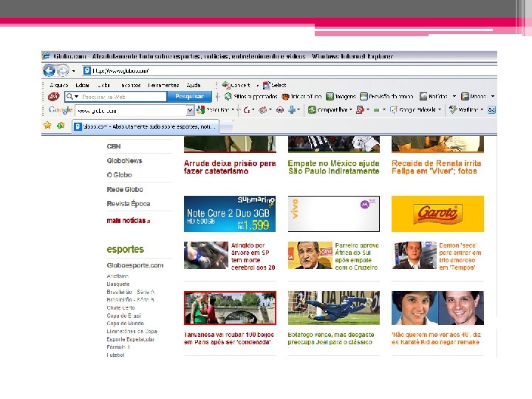Click the Convert PDF toolbar icon
Screen dimensions: 532x399
226,85
